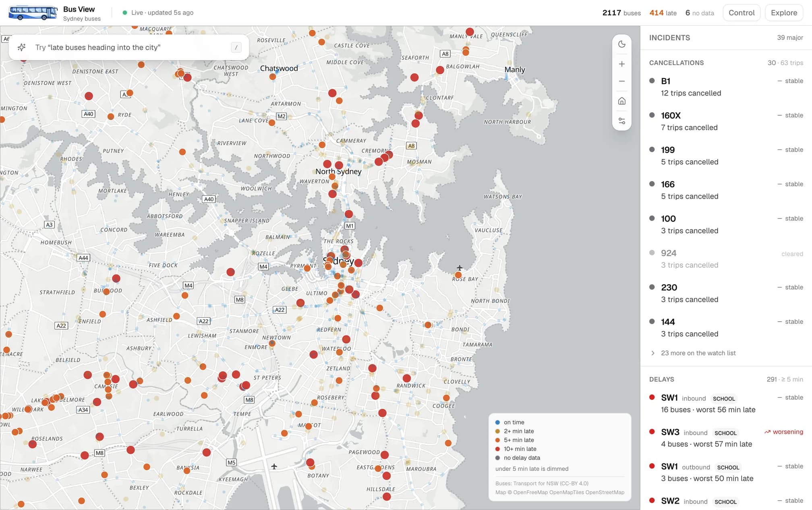Click the airport plane icon near Kyeemagh
Image resolution: width=812 pixels, height=510 pixels.
click(x=274, y=466)
